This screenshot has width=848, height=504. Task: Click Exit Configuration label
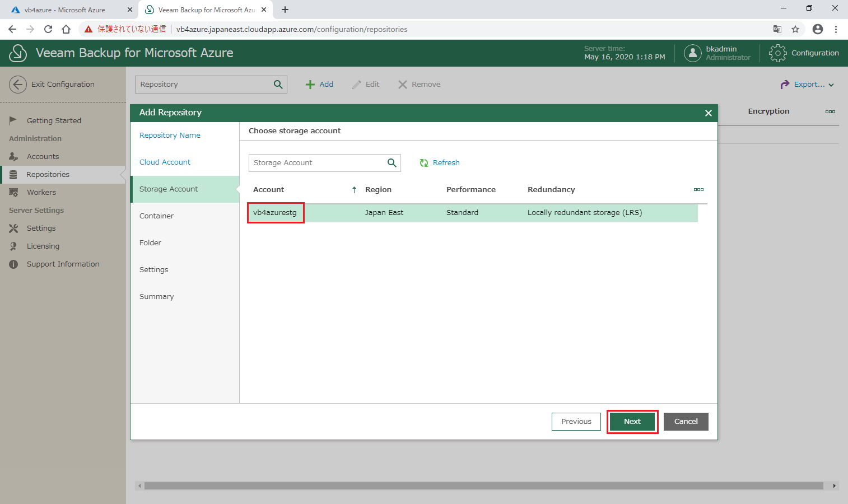click(x=63, y=85)
